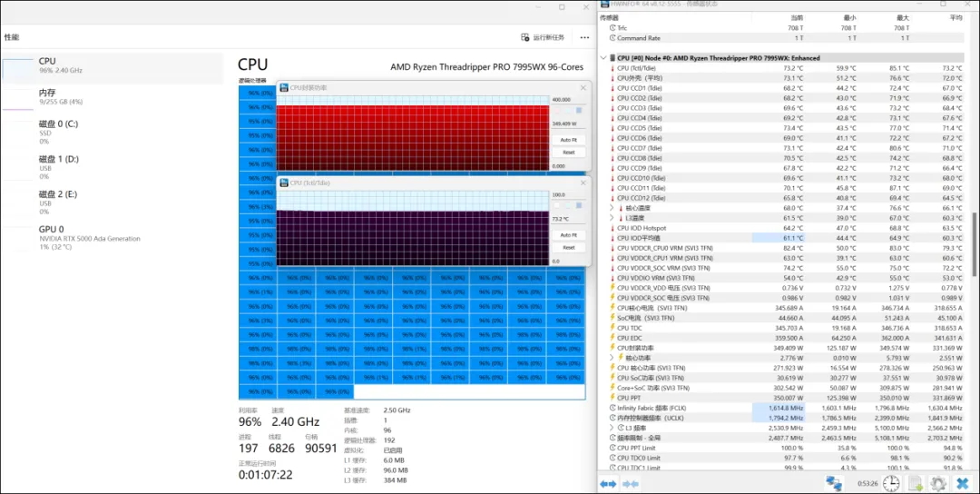
Task: Click Auto Fit in CPU (Tctl/Tdie) graph
Action: [568, 235]
